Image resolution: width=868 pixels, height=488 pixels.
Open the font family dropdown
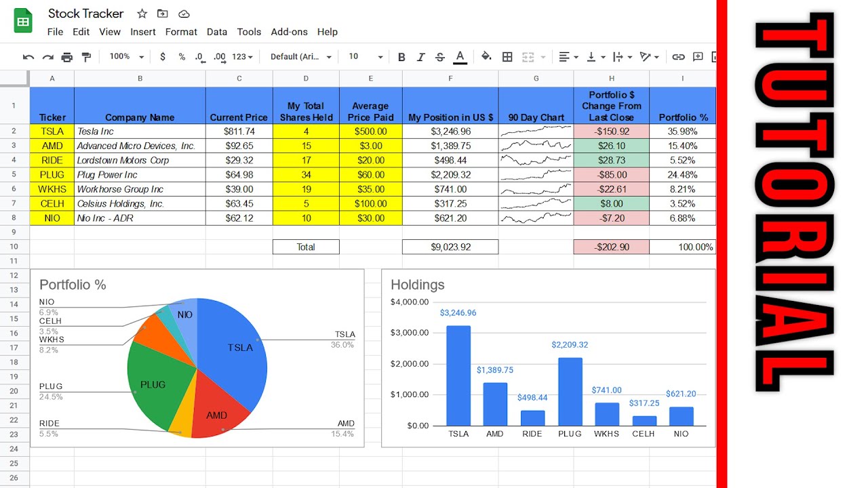301,57
